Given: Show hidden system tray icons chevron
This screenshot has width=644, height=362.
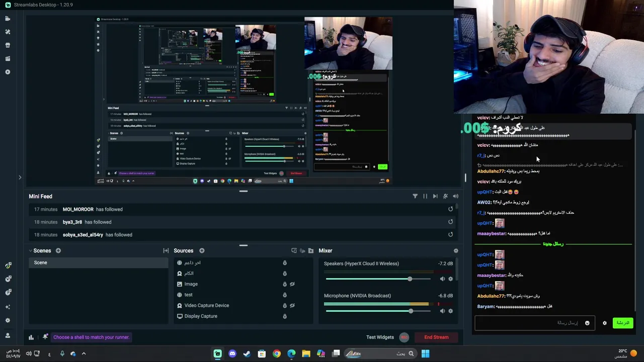Looking at the screenshot, I should [x=84, y=353].
